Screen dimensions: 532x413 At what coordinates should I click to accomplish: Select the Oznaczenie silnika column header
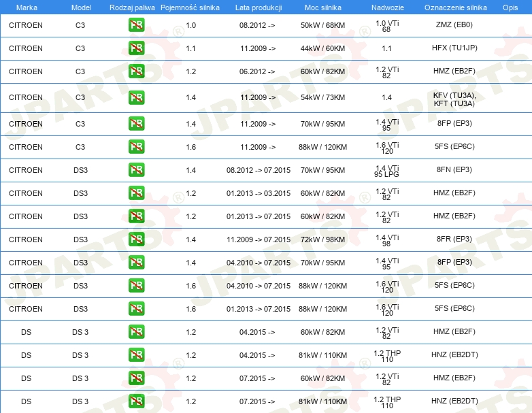(455, 7)
